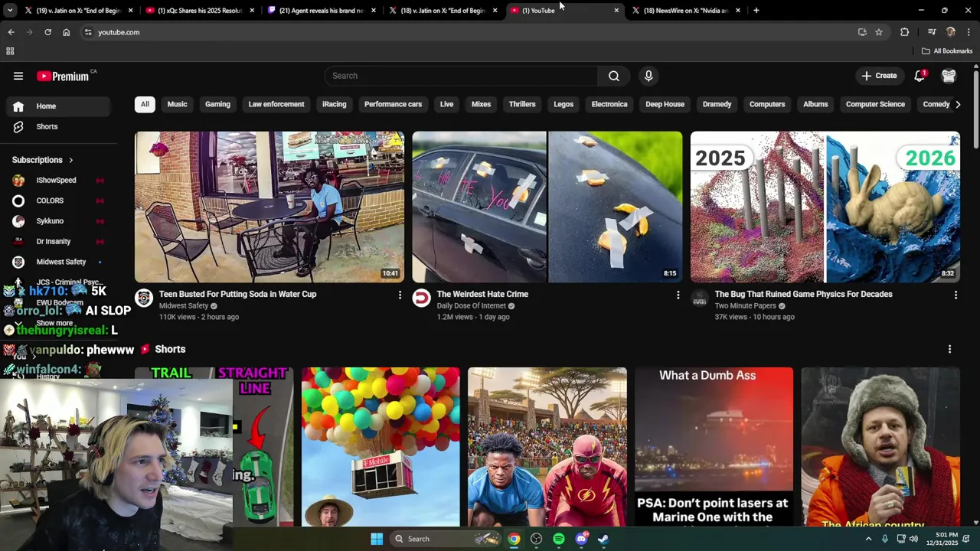Open more options for Teen Busted video
The width and height of the screenshot is (980, 551).
point(400,295)
